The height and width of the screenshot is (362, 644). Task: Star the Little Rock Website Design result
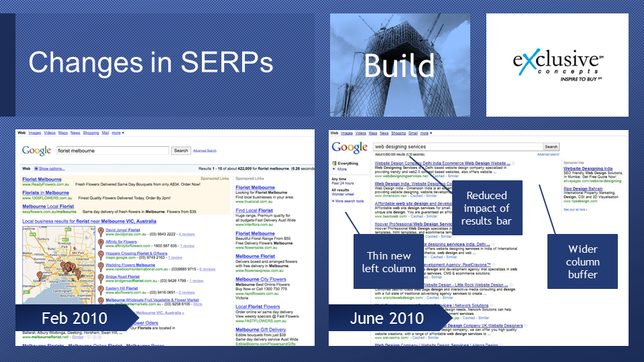511,285
